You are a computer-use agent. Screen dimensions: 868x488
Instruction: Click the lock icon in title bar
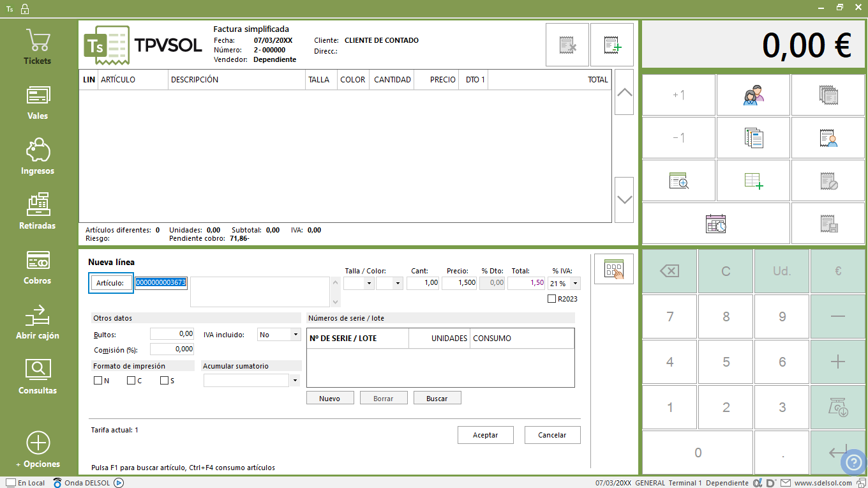(25, 9)
